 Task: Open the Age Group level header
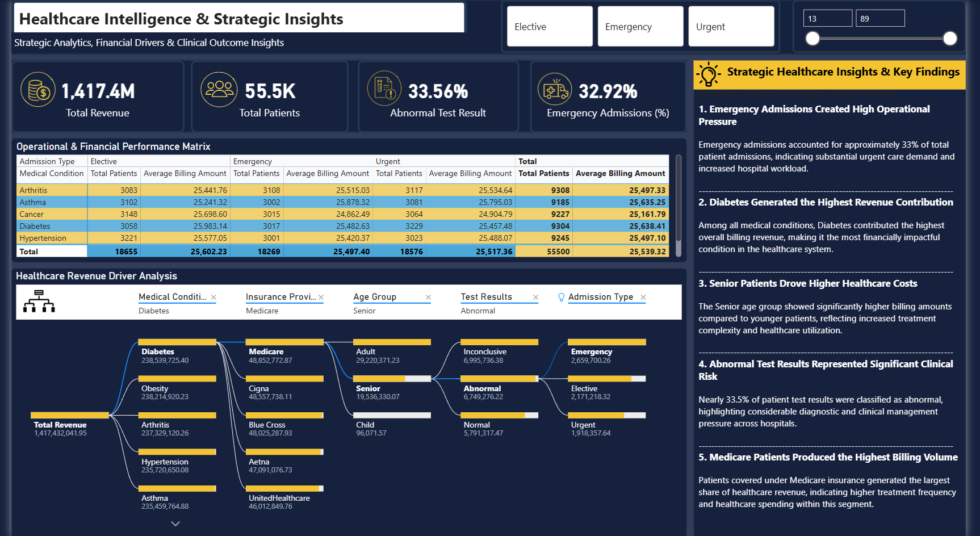[375, 297]
